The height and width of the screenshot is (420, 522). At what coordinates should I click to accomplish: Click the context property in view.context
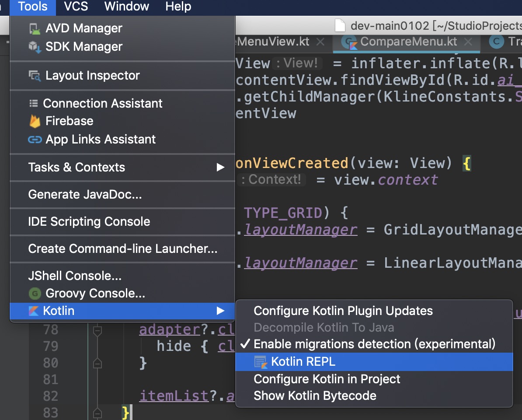[408, 180]
